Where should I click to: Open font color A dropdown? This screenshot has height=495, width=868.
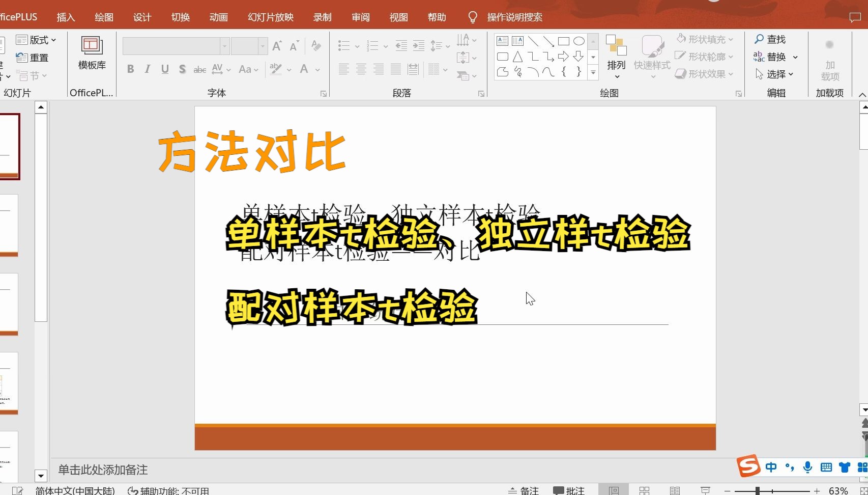(x=317, y=69)
